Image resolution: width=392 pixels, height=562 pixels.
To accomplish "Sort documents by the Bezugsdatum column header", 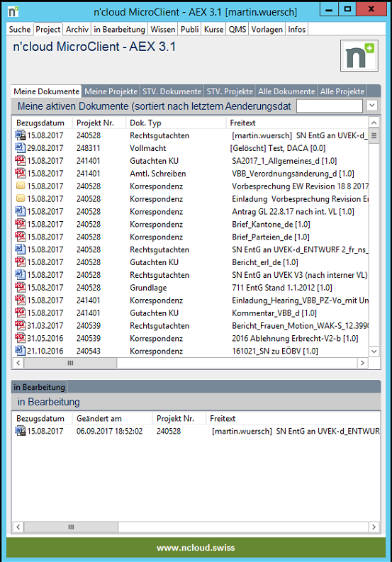I will pyautogui.click(x=40, y=123).
